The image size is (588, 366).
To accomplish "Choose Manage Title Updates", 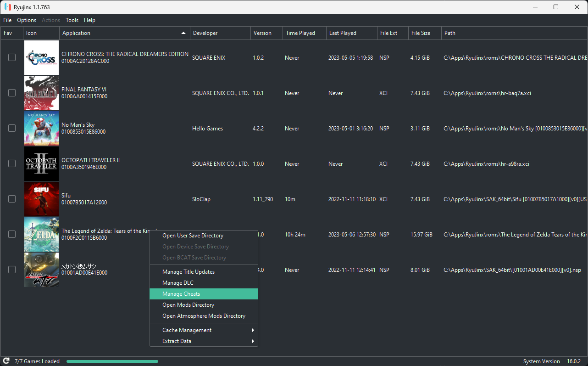I will click(204, 272).
